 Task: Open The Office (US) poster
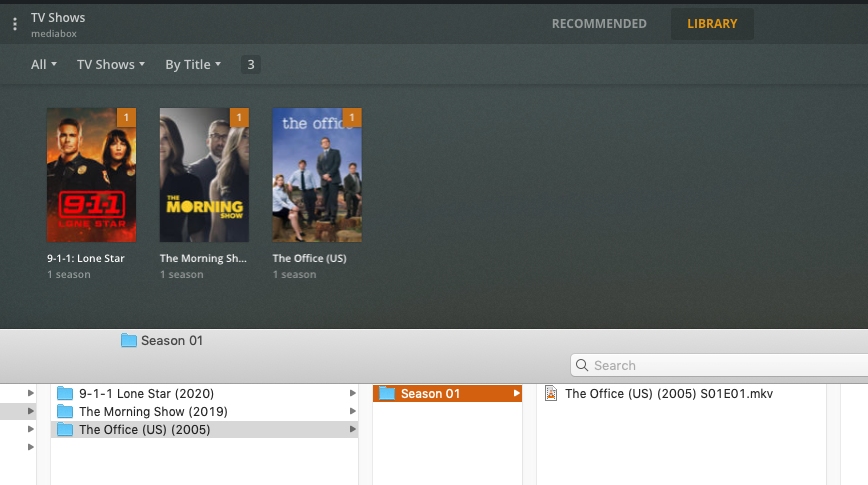[317, 175]
